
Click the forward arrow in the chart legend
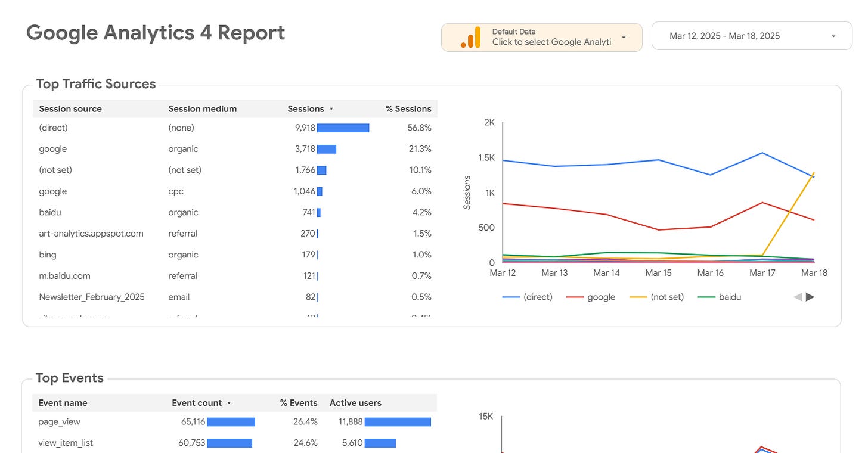click(x=808, y=296)
